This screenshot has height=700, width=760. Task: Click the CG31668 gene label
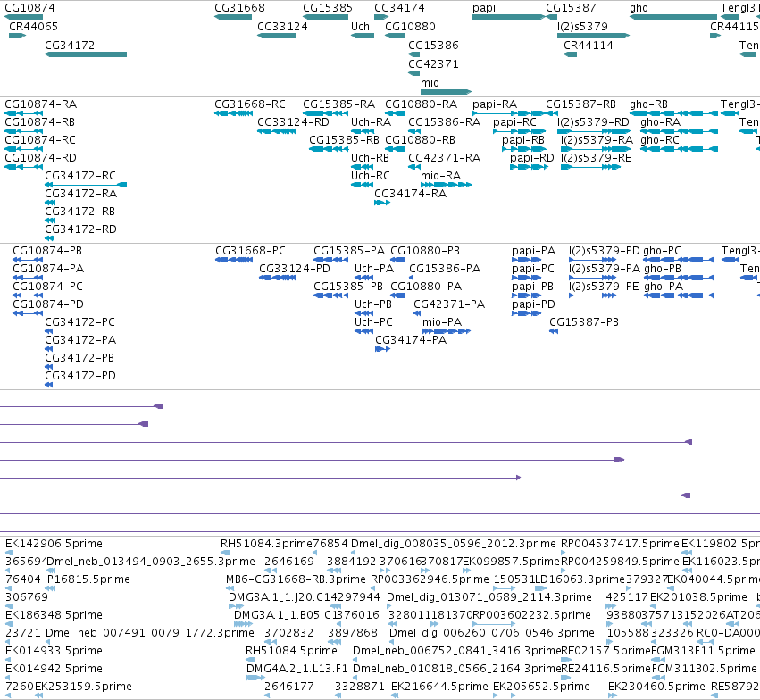tap(239, 8)
